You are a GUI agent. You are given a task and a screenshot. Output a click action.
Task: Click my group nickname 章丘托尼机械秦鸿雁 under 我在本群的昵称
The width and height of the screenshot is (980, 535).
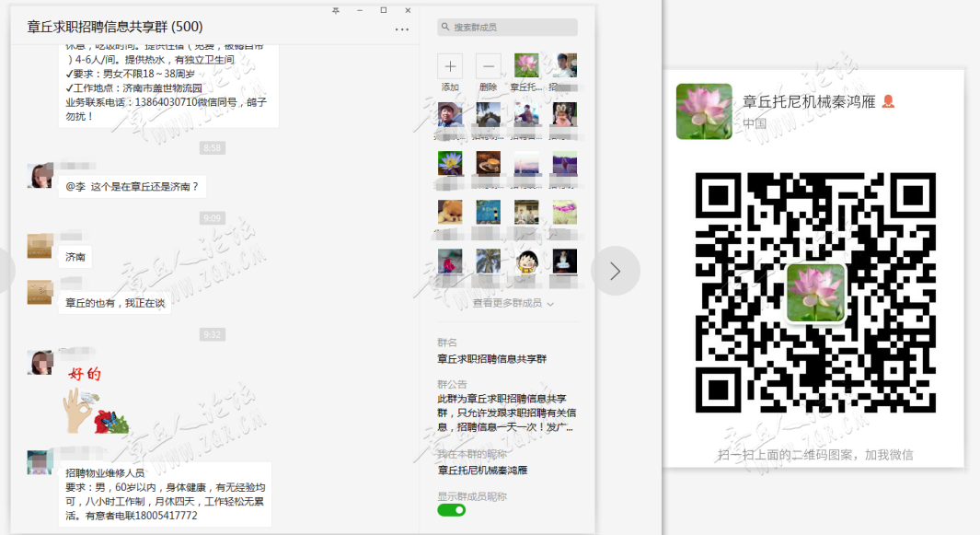click(x=482, y=470)
